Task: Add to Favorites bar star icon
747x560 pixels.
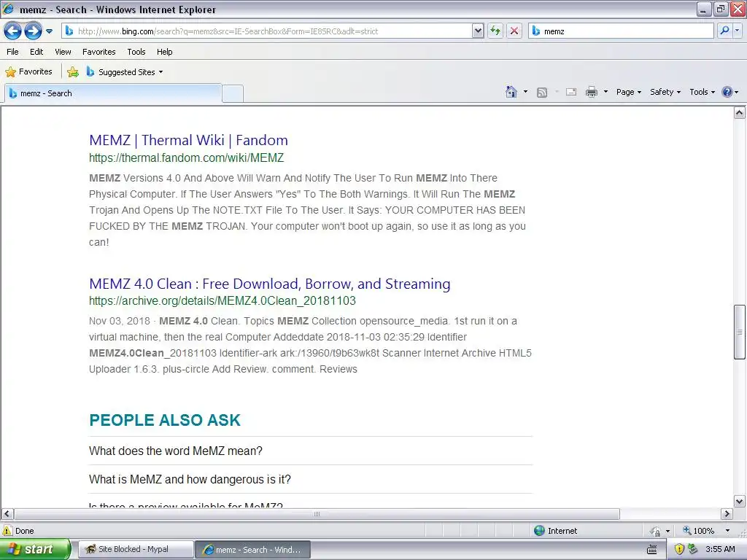Action: [x=73, y=72]
